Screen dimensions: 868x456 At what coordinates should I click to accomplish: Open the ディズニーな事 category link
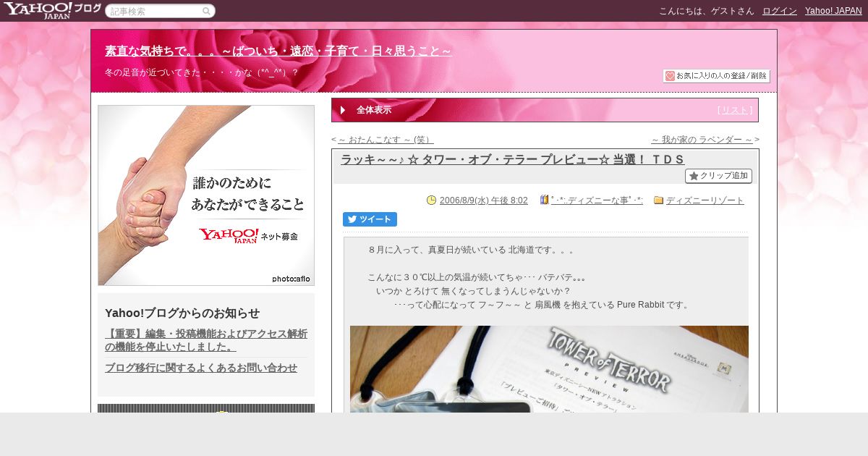[x=597, y=200]
